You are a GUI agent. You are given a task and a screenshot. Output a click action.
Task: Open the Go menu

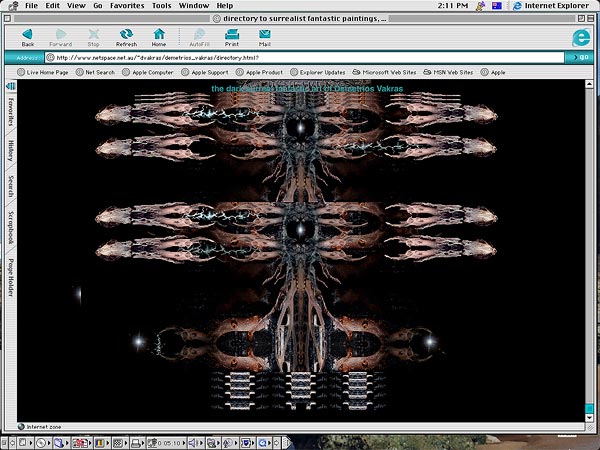(x=98, y=6)
